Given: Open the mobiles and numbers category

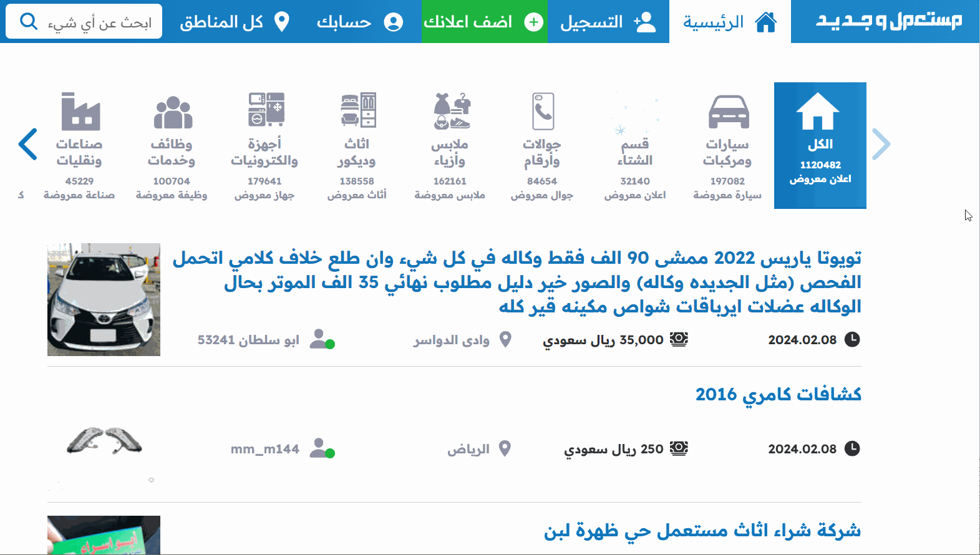Looking at the screenshot, I should click(x=542, y=152).
